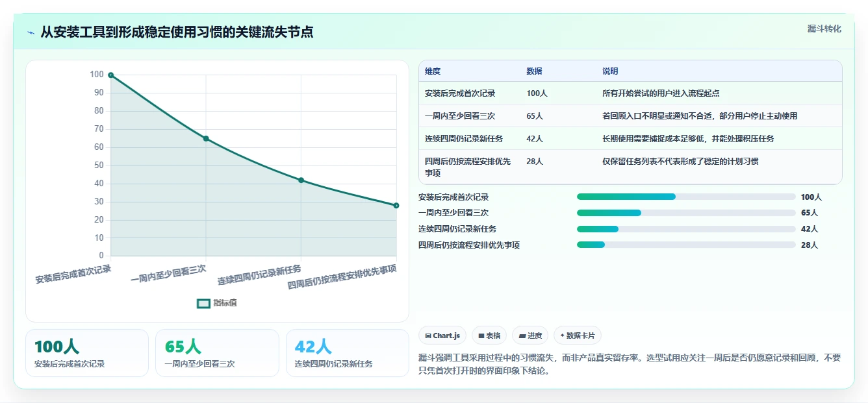
Task: Click the progress bar for 安装后完成首次记录
Action: point(686,197)
